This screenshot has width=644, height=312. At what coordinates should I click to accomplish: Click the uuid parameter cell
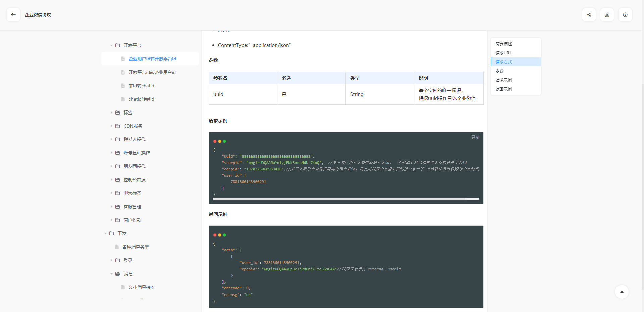[243, 94]
